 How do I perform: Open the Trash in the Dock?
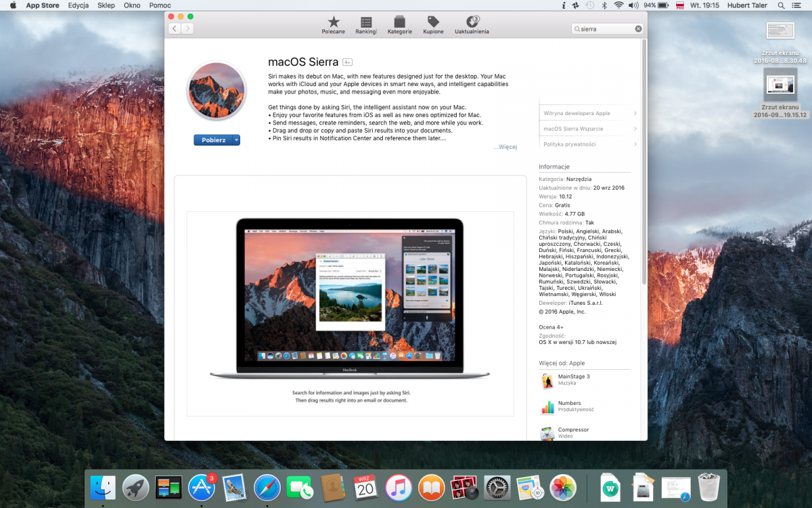(x=709, y=487)
